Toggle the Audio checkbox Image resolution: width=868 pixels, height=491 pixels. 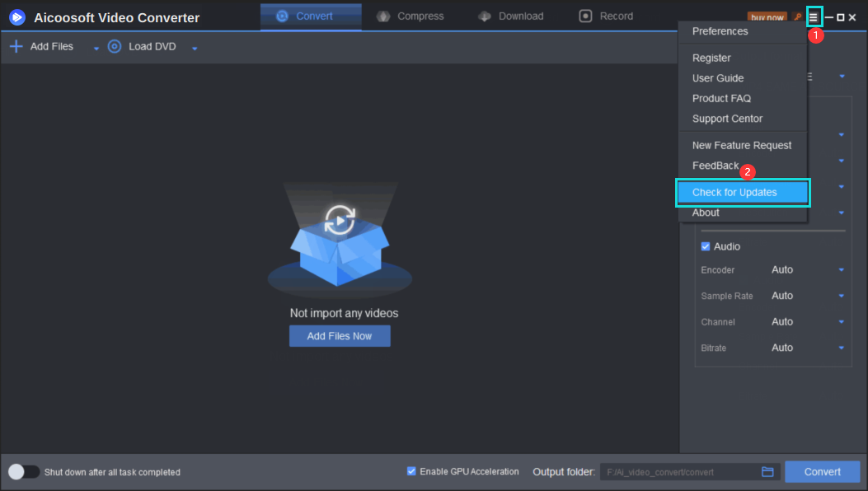[x=706, y=246]
